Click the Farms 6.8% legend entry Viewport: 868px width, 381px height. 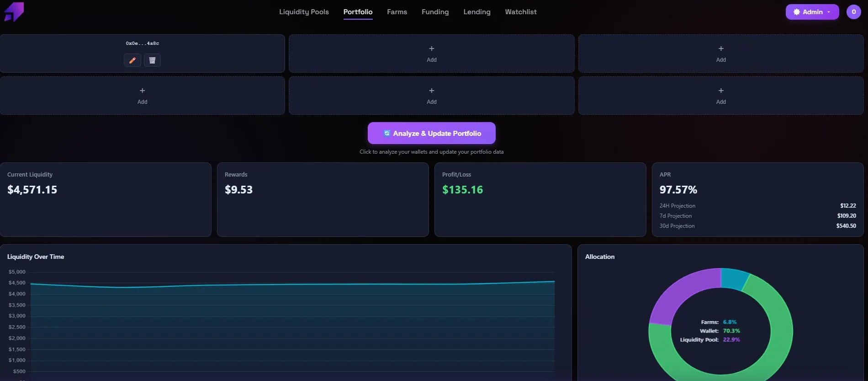pos(719,322)
